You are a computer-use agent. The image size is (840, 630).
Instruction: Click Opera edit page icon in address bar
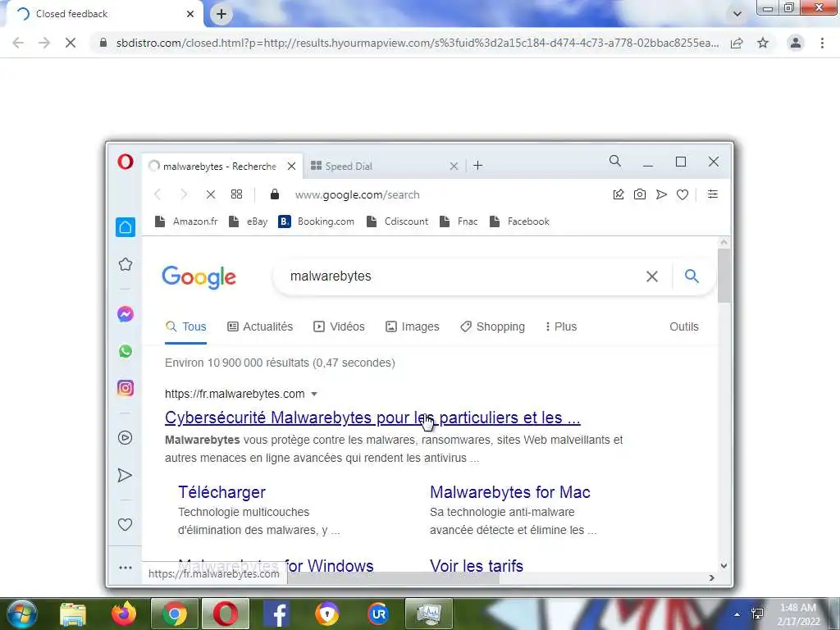pos(619,194)
